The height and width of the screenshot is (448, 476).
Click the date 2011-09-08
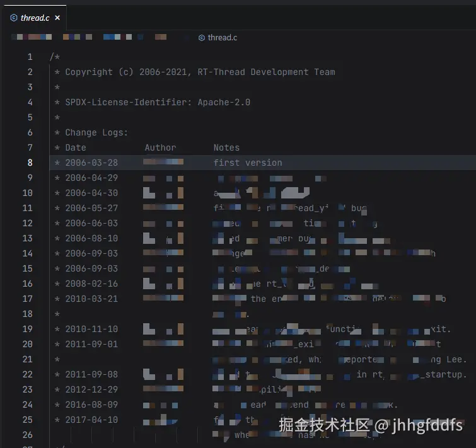(91, 375)
